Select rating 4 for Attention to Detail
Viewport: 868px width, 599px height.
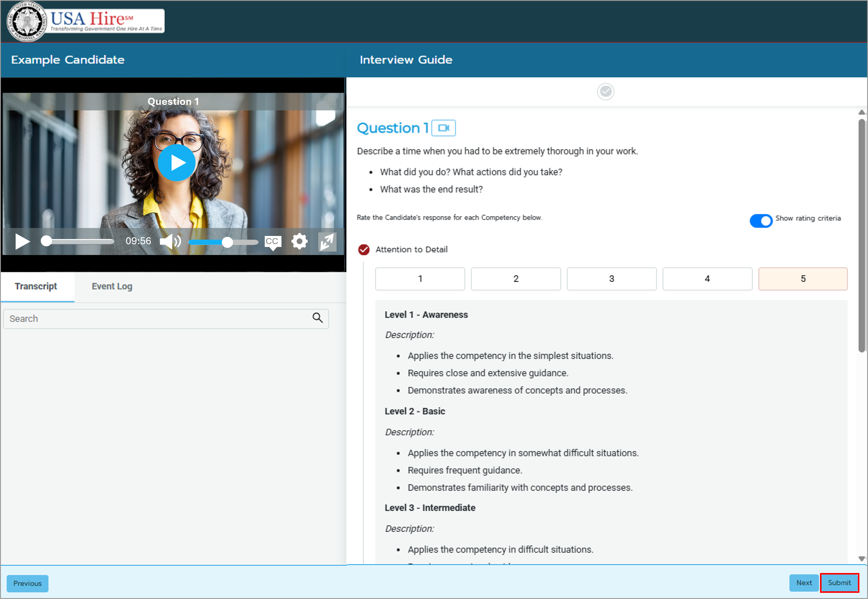tap(707, 279)
